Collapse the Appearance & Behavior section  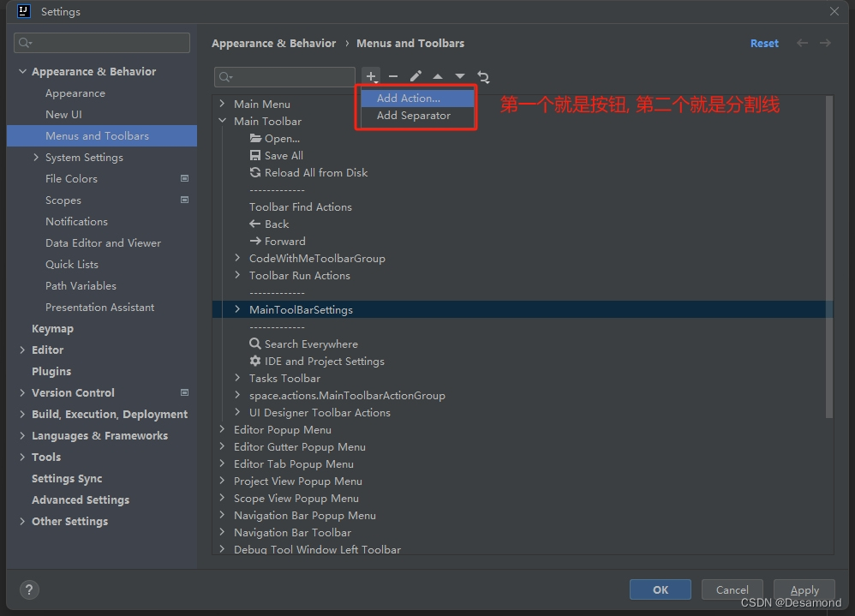tap(22, 71)
